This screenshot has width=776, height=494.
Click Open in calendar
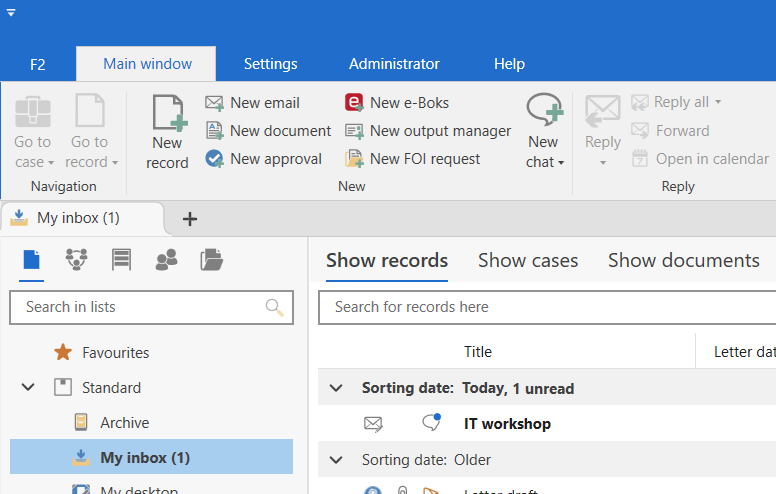(700, 159)
